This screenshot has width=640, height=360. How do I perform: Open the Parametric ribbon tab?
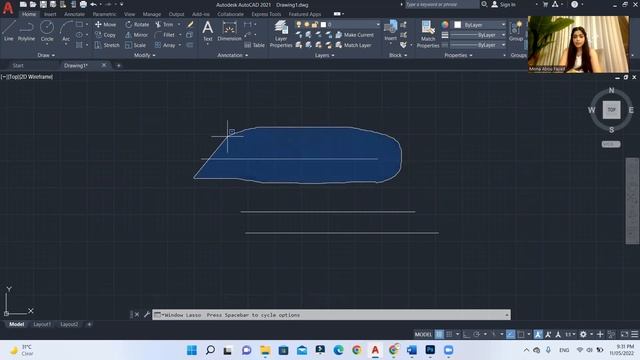[104, 14]
